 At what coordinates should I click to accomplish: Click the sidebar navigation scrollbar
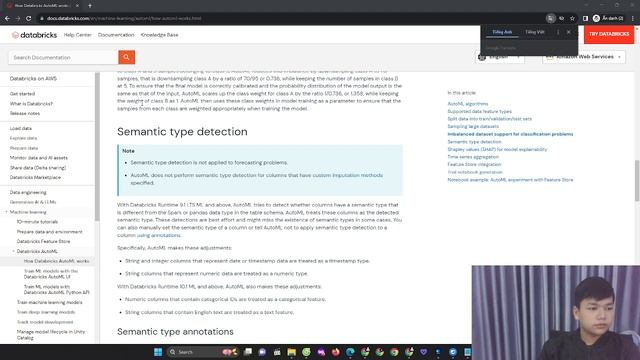97,147
